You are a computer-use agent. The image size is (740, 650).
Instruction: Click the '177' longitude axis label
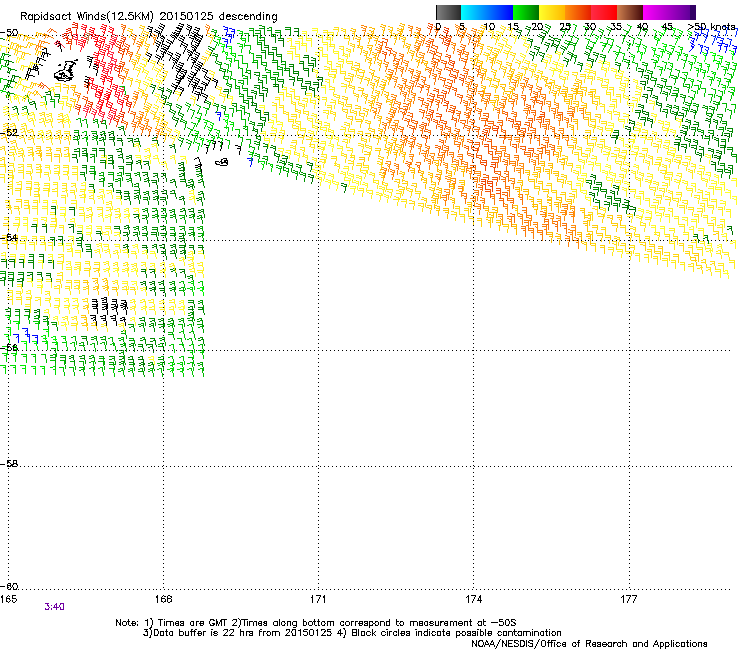(629, 599)
